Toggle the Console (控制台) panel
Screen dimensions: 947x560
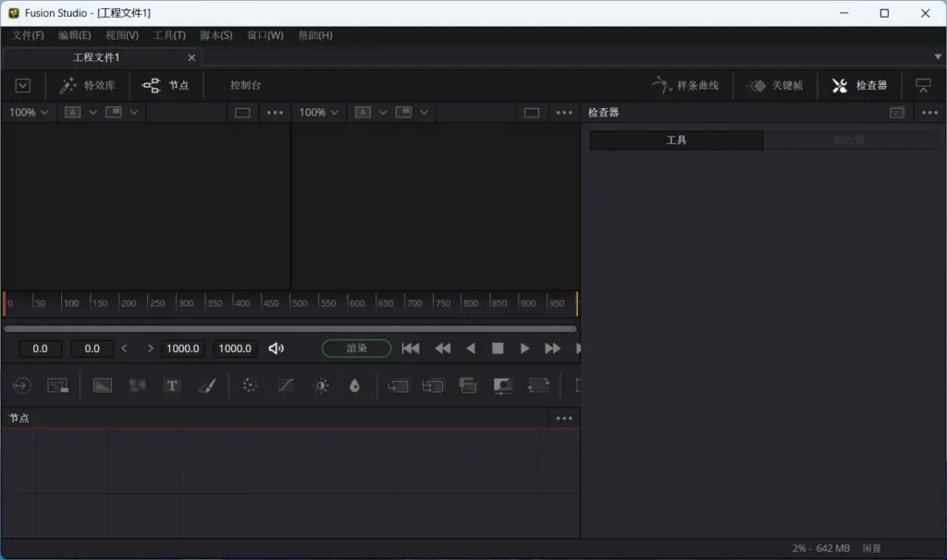coord(245,86)
